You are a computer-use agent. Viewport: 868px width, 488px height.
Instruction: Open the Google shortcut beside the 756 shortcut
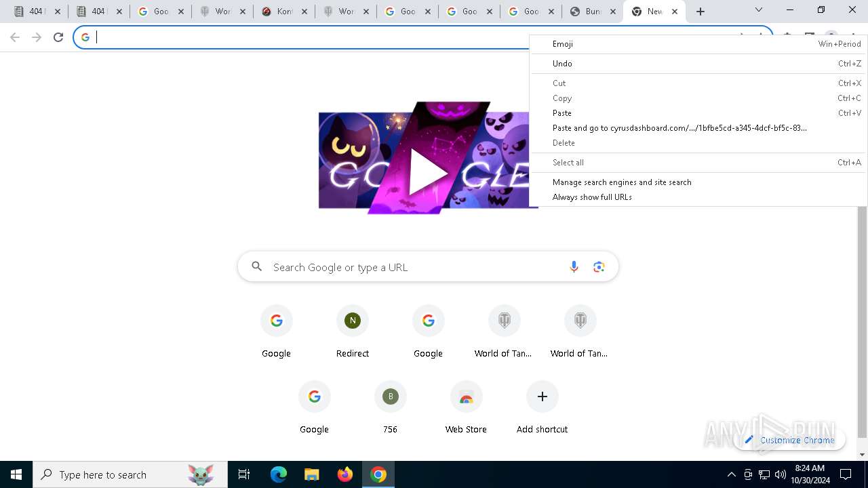click(x=314, y=407)
